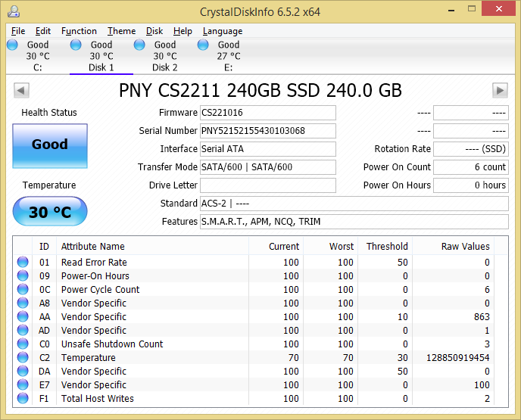
Task: Click the blue orb beside Power Cycle Count
Action: (x=23, y=290)
